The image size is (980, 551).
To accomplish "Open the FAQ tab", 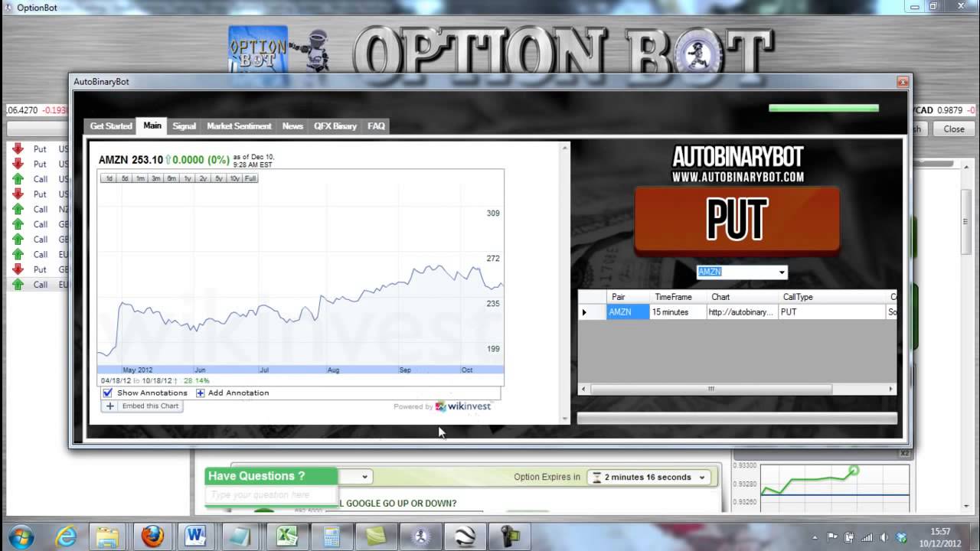I will (376, 126).
